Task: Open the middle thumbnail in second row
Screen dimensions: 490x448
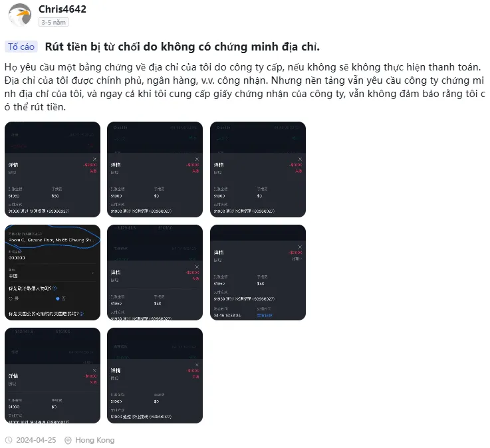Action: [x=155, y=273]
